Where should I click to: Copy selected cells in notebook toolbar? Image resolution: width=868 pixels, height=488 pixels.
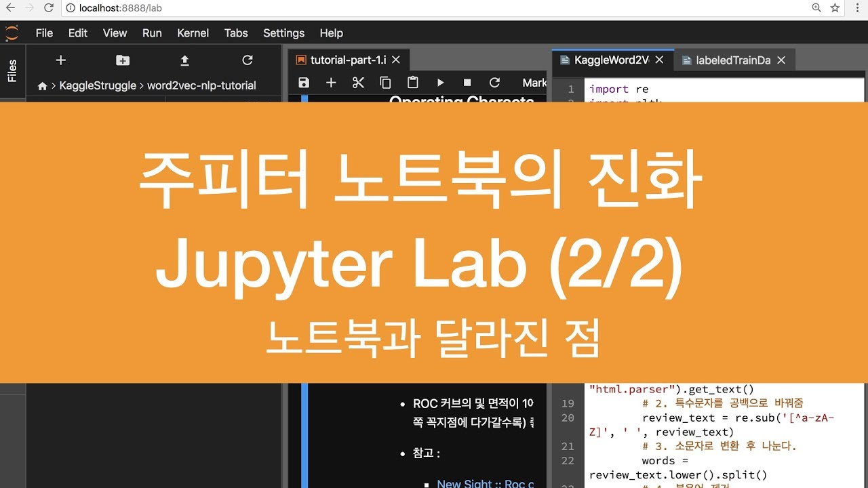pyautogui.click(x=385, y=83)
